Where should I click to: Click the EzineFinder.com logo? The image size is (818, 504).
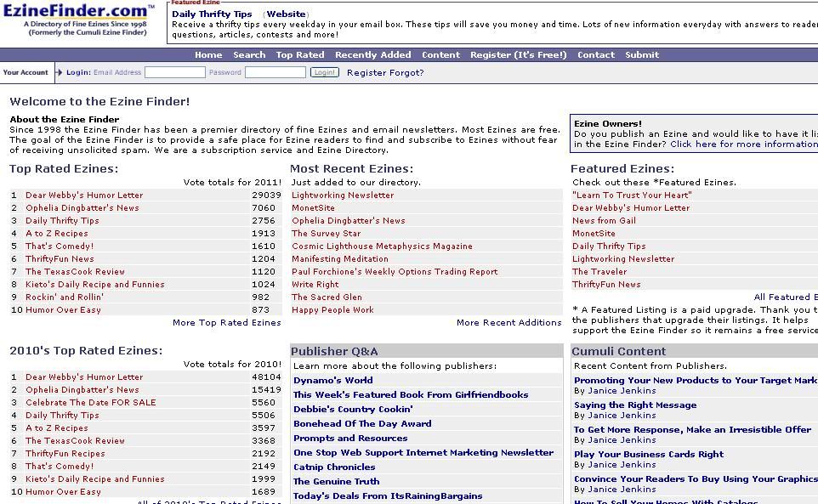pyautogui.click(x=79, y=20)
